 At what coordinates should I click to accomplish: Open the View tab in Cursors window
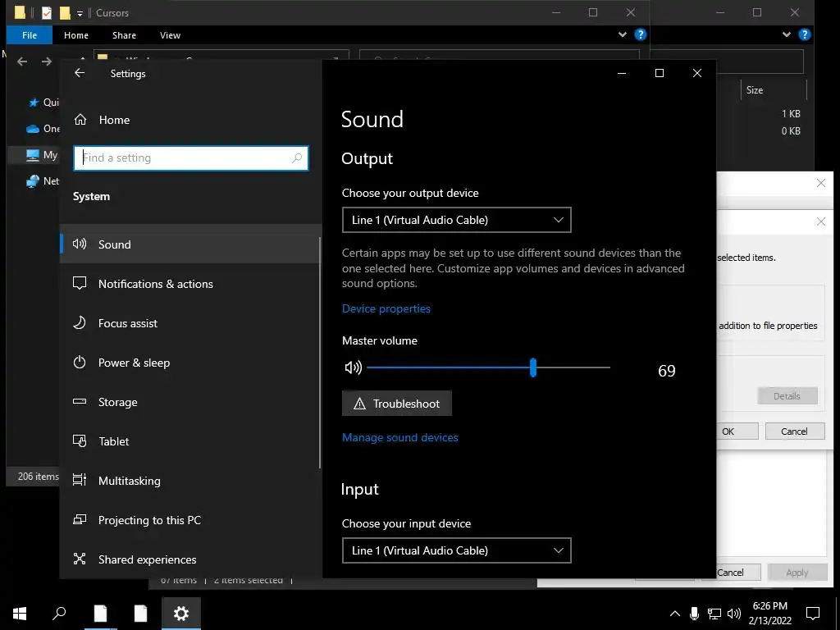170,34
